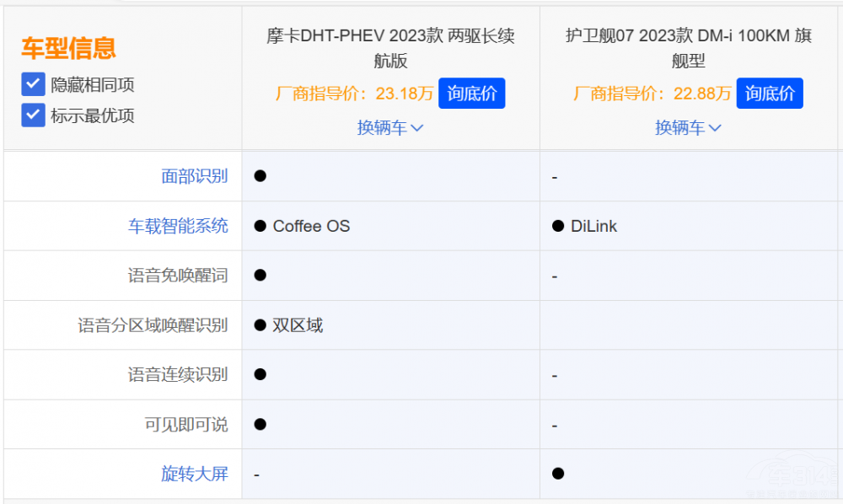The image size is (843, 504).
Task: Click the Coffee OS system entry
Action: [x=310, y=226]
